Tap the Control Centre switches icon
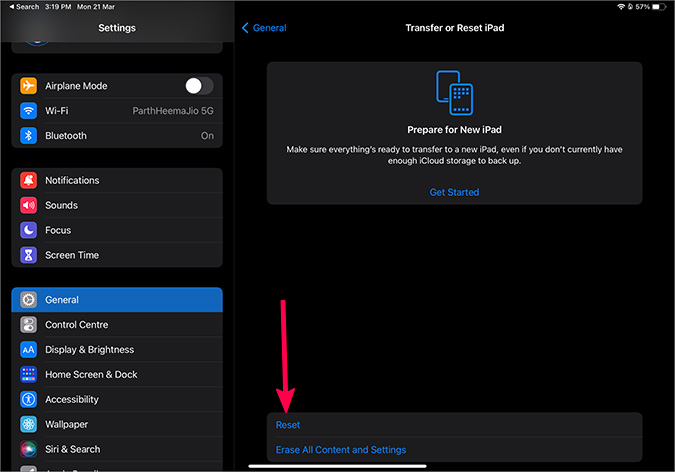 [x=28, y=325]
